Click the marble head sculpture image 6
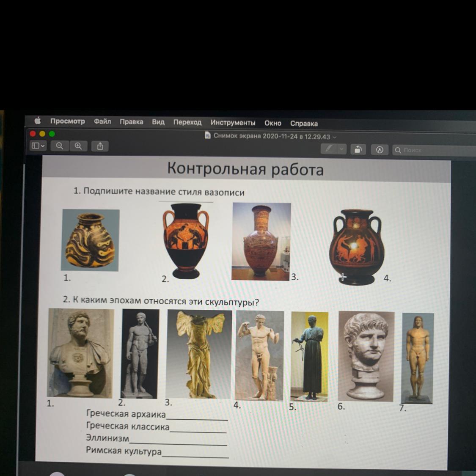Image resolution: width=476 pixels, height=476 pixels. pyautogui.click(x=366, y=356)
